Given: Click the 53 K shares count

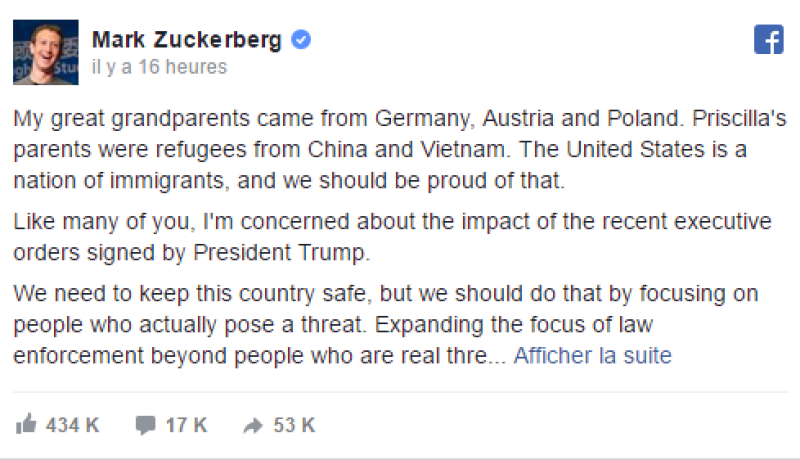Looking at the screenshot, I should click(x=294, y=425).
